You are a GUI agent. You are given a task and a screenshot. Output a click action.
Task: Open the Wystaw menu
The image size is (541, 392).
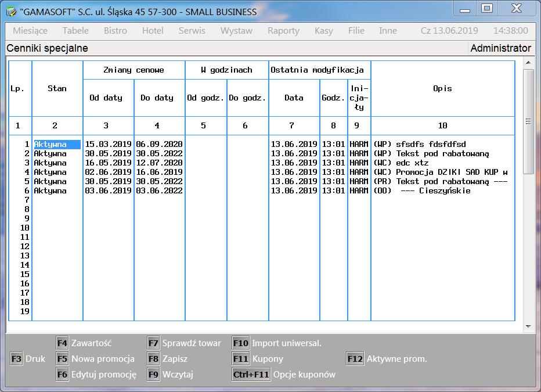(x=236, y=31)
